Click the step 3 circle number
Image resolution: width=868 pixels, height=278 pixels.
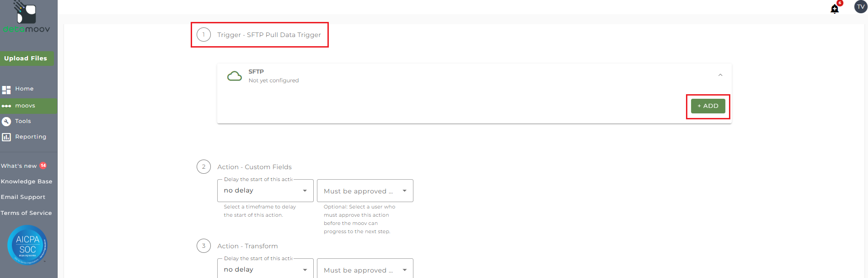(204, 246)
